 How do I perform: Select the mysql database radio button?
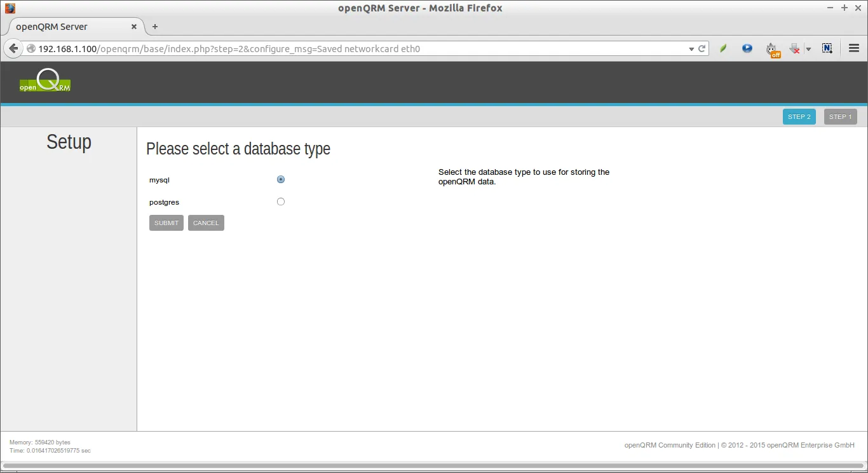pyautogui.click(x=281, y=179)
